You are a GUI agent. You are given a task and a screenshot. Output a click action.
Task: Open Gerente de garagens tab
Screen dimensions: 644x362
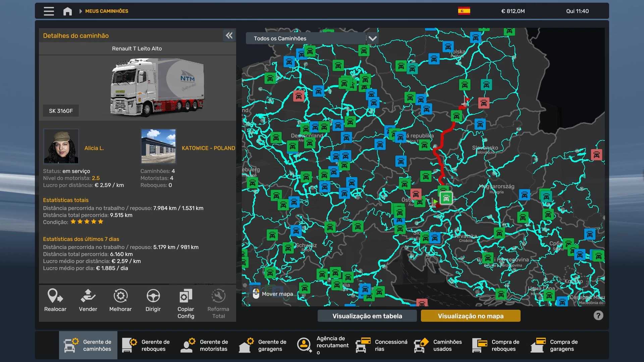263,345
